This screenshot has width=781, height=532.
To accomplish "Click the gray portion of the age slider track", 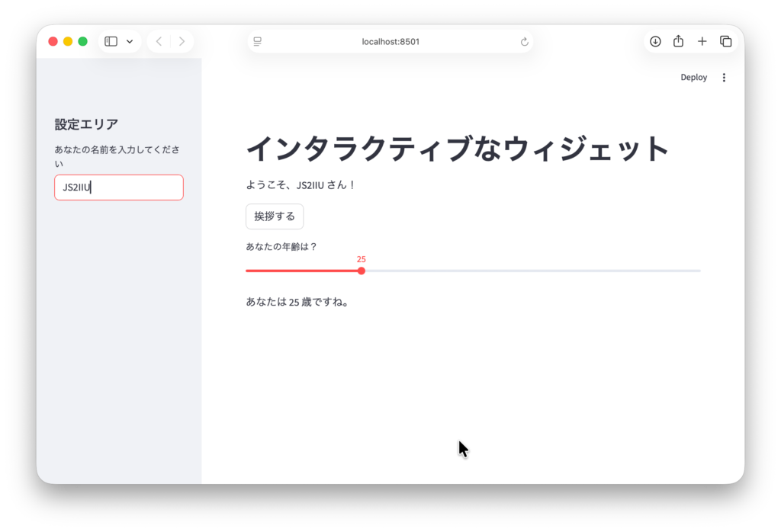I will 534,271.
